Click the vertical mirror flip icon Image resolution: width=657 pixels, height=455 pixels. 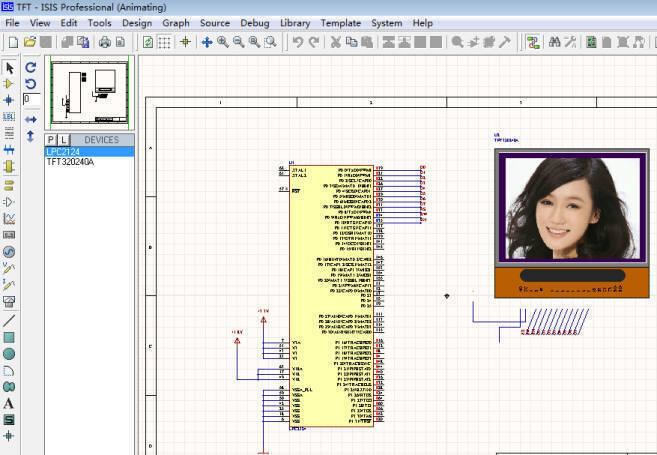click(x=31, y=135)
